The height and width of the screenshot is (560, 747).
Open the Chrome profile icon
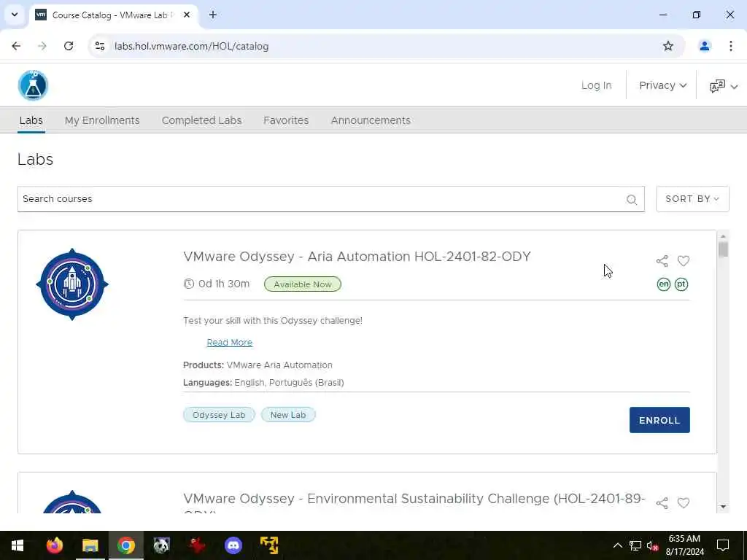point(704,46)
